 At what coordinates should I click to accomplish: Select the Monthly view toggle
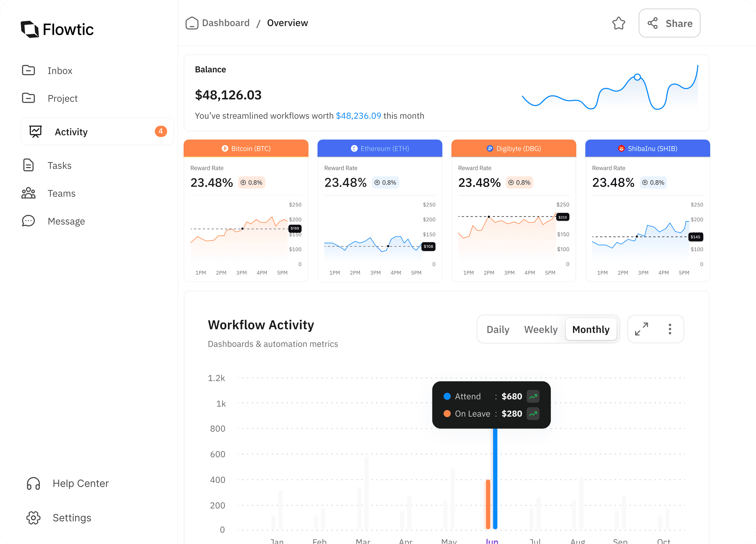coord(591,330)
